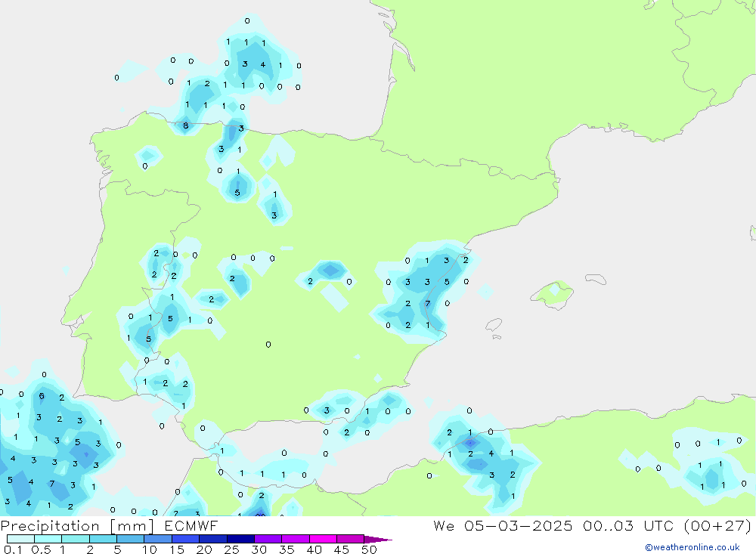Image resolution: width=756 pixels, height=554 pixels.
Task: Click the legend swatch between 40 and 45
Action: click(x=323, y=539)
